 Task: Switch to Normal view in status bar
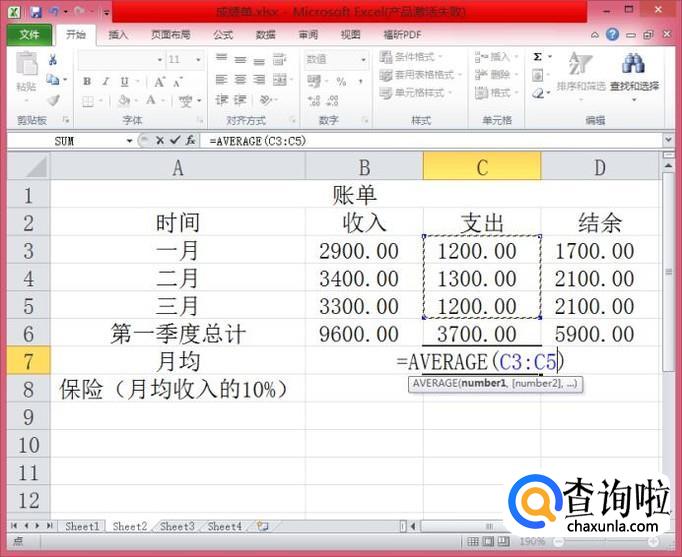[x=473, y=541]
